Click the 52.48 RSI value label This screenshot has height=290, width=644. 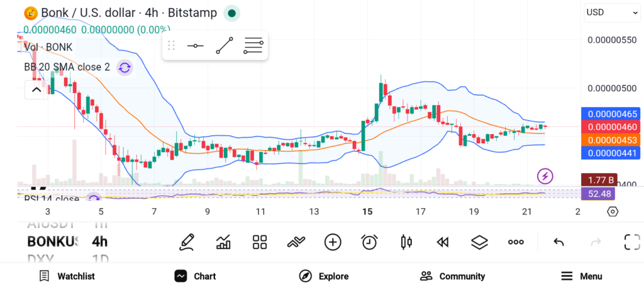point(597,193)
